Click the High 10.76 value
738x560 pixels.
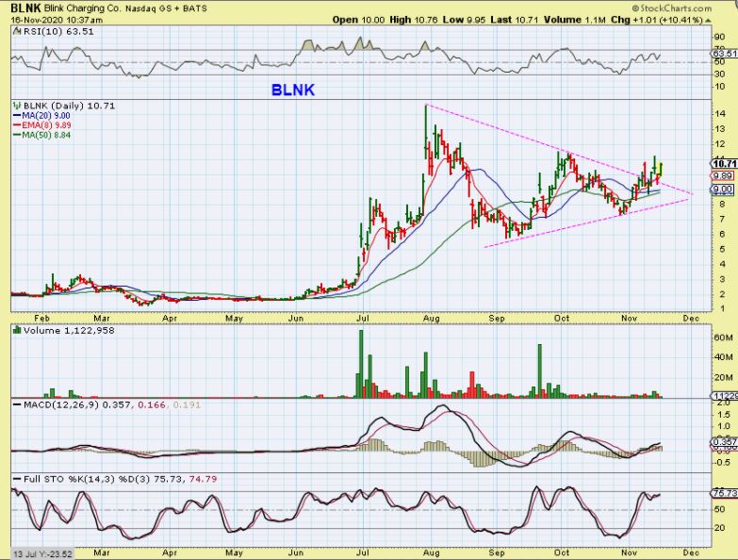click(413, 20)
